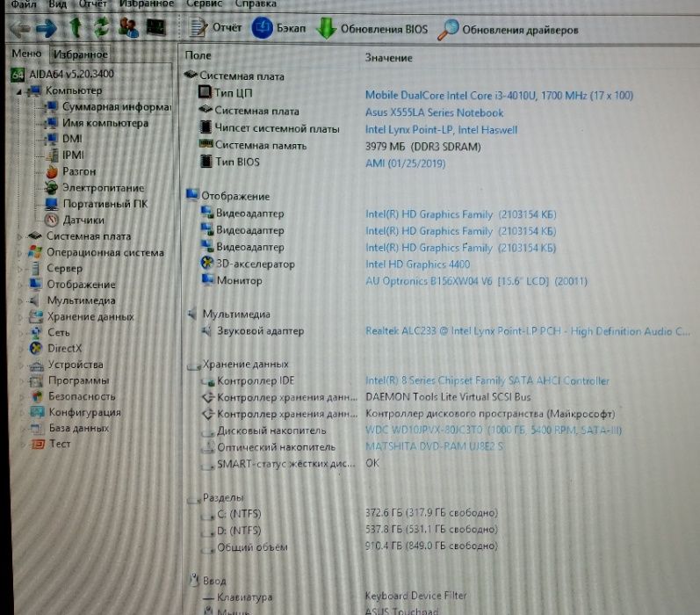Expand the Мультимедиа tree node
This screenshot has width=700, height=615.
pyautogui.click(x=19, y=300)
